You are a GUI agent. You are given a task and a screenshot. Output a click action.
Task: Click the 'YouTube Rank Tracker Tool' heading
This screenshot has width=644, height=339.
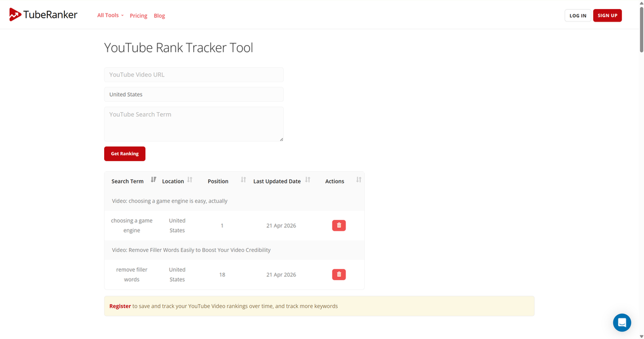pyautogui.click(x=179, y=48)
